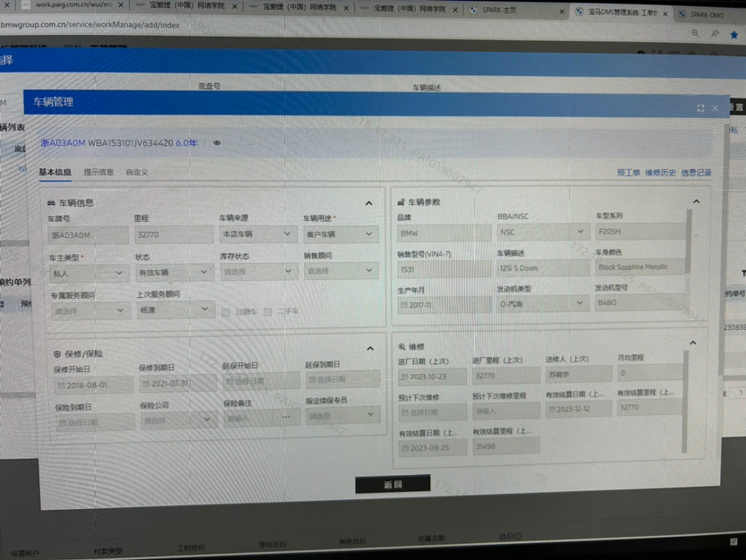Open the 车辆来源 dropdown

click(257, 234)
